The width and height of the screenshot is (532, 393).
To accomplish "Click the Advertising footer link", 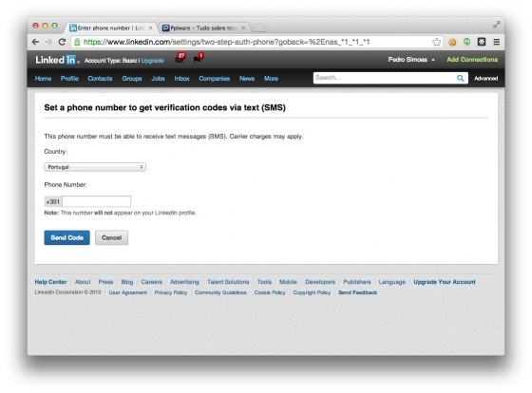I will [184, 282].
